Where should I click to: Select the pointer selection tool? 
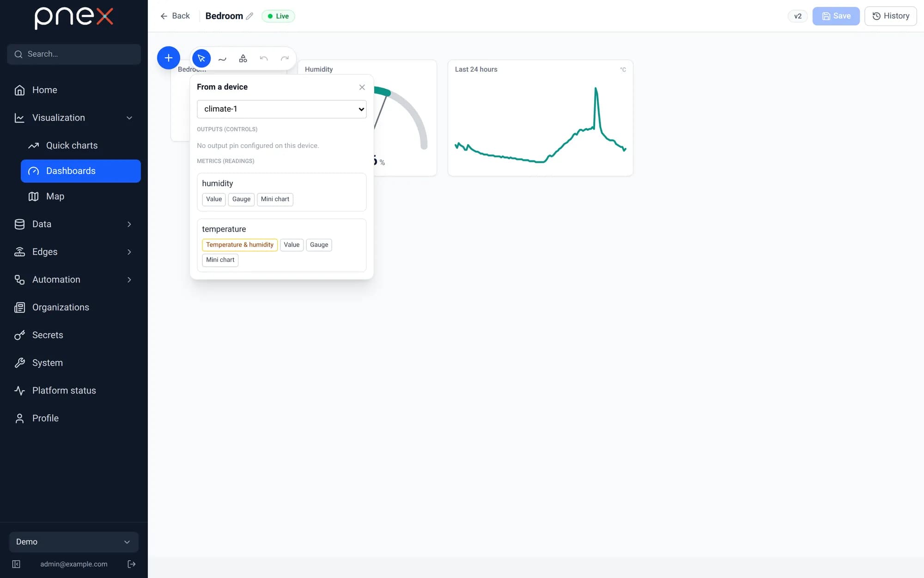pyautogui.click(x=201, y=58)
